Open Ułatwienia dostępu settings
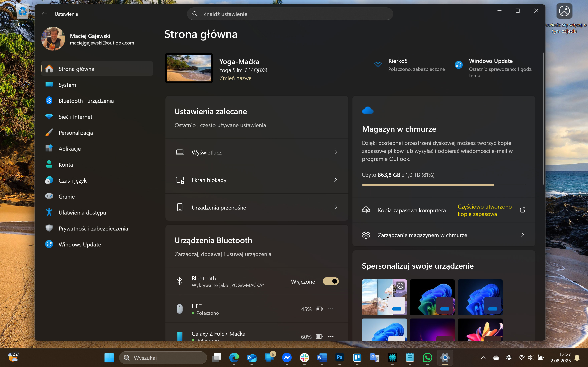The height and width of the screenshot is (367, 588). (97, 212)
